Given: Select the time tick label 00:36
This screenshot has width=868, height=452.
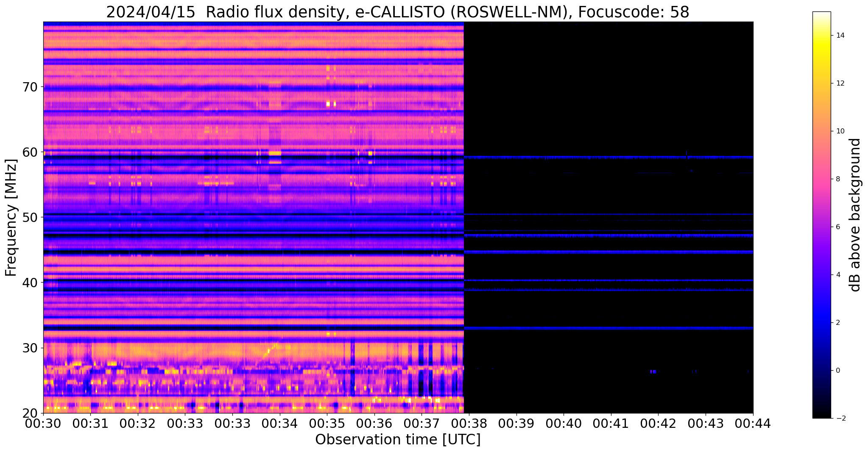Looking at the screenshot, I should [x=374, y=424].
